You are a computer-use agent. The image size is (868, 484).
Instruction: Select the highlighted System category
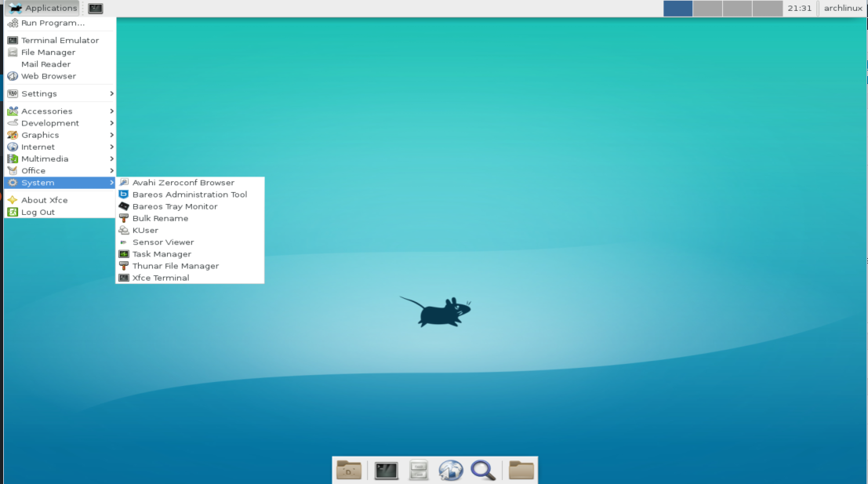point(60,183)
